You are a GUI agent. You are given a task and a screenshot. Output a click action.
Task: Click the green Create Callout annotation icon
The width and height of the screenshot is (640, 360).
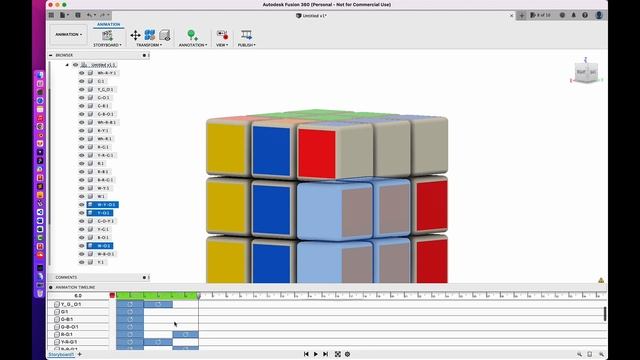pos(192,35)
